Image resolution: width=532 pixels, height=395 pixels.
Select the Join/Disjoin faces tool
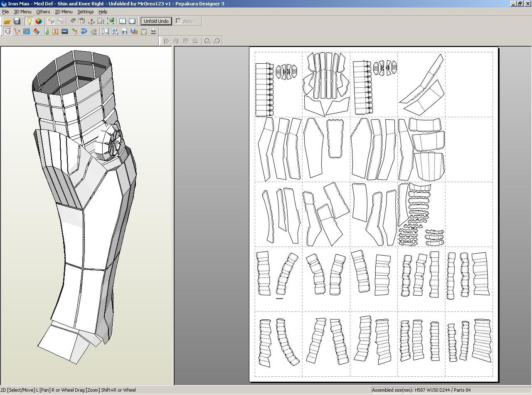click(17, 31)
